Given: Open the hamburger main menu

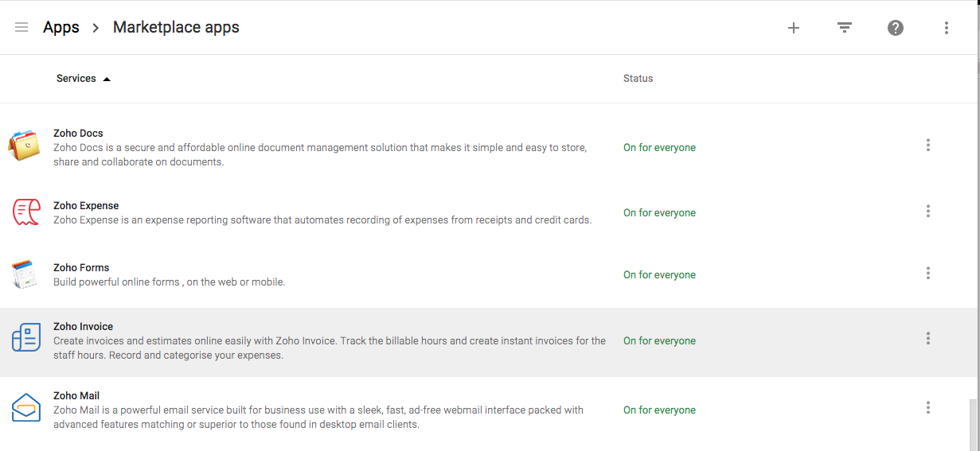Looking at the screenshot, I should [x=21, y=28].
